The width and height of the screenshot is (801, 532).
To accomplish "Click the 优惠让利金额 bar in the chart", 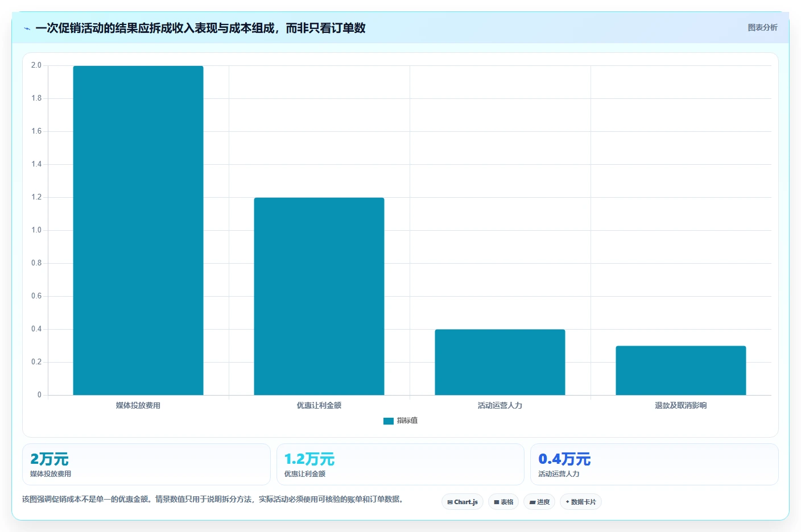I will (x=319, y=296).
